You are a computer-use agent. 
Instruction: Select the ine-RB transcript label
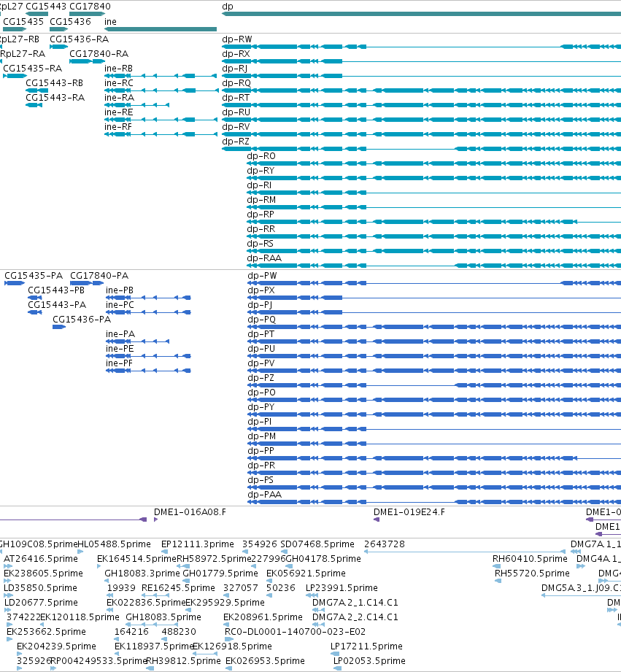pos(119,68)
